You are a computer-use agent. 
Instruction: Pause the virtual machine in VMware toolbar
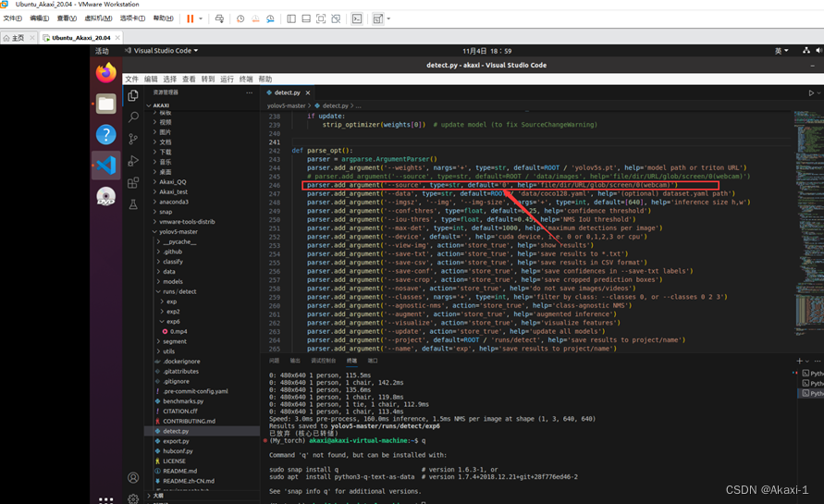[x=191, y=18]
